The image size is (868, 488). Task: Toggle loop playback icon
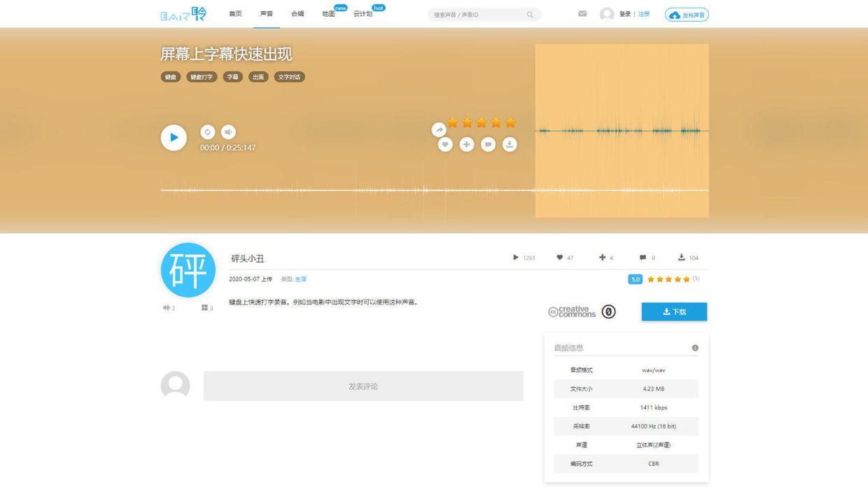207,132
